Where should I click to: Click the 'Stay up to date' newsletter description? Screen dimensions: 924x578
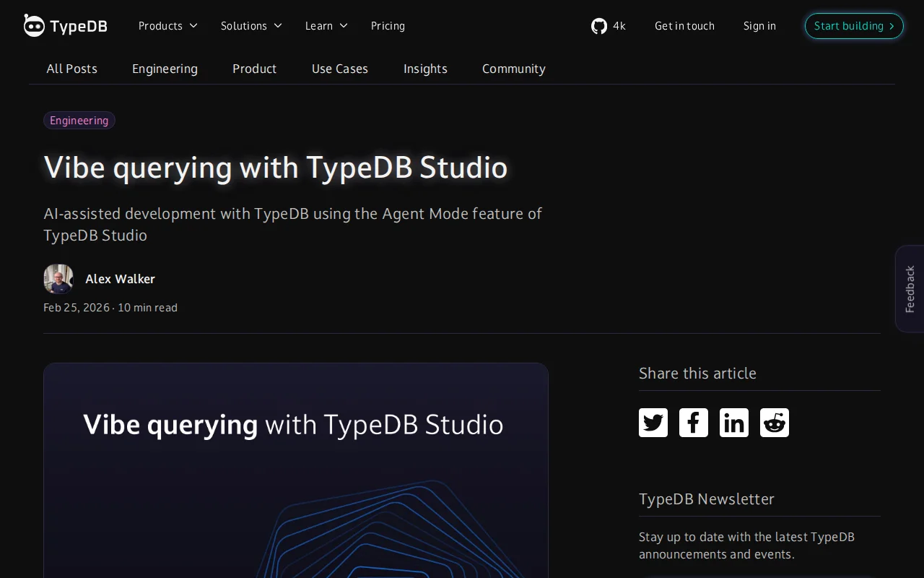pyautogui.click(x=746, y=545)
